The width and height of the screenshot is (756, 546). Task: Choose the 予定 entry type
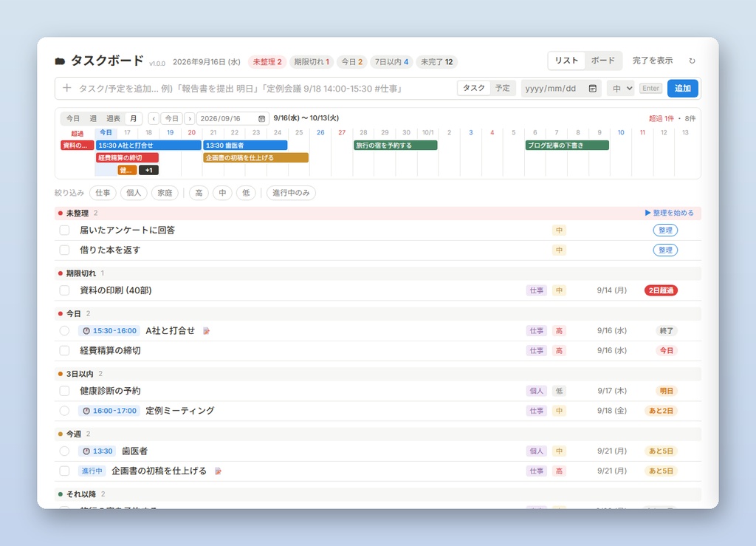pyautogui.click(x=502, y=88)
